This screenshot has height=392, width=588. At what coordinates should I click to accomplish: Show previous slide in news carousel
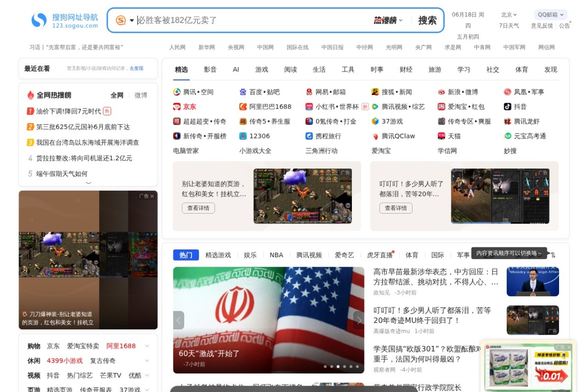point(178,320)
